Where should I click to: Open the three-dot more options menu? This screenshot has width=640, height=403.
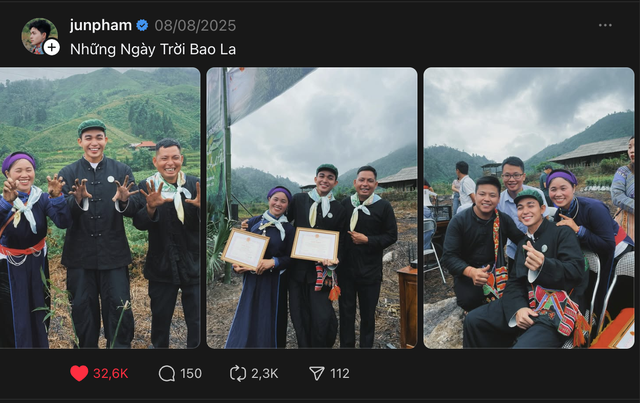click(605, 25)
